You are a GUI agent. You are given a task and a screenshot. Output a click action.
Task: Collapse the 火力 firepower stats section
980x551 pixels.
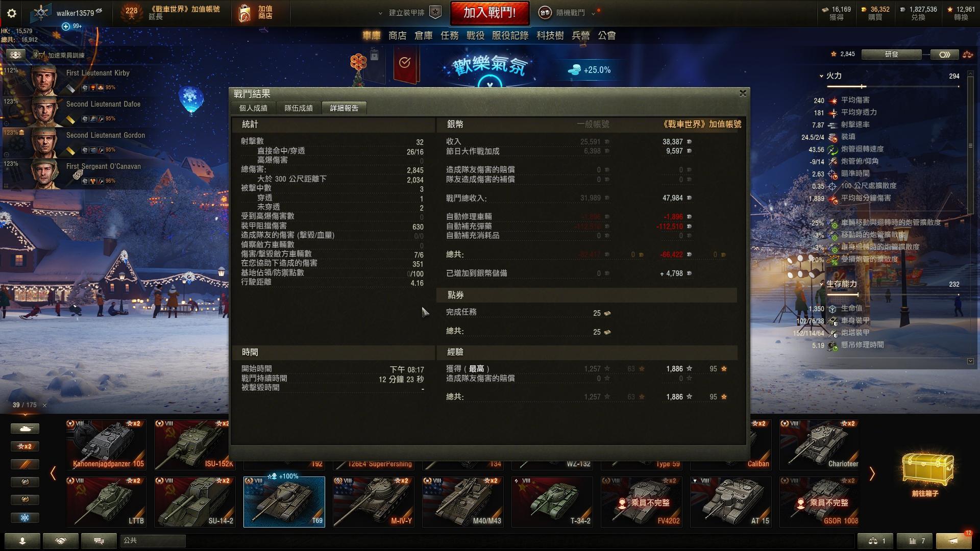[x=821, y=76]
